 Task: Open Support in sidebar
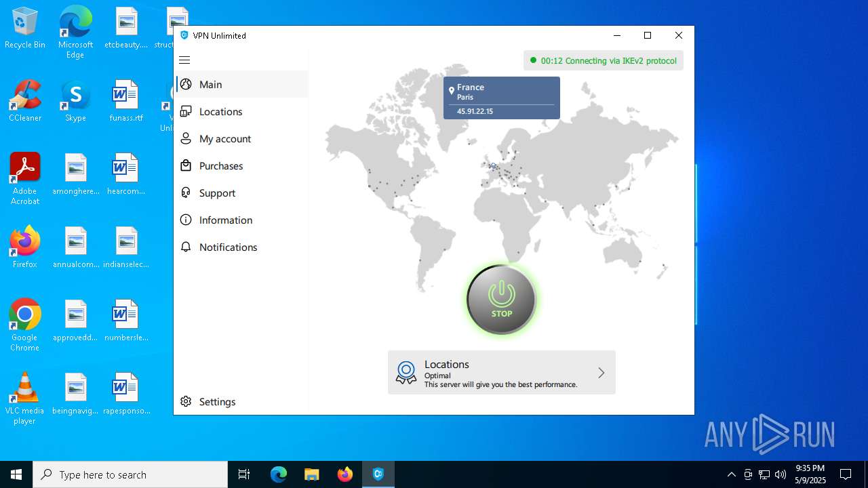[x=242, y=193]
